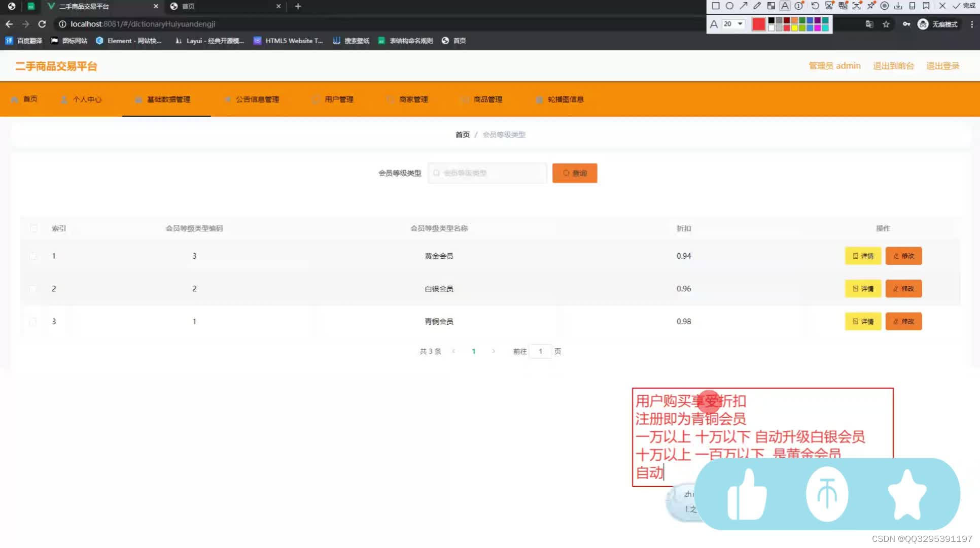This screenshot has width=980, height=548.
Task: Undo the last annotation
Action: (x=815, y=6)
